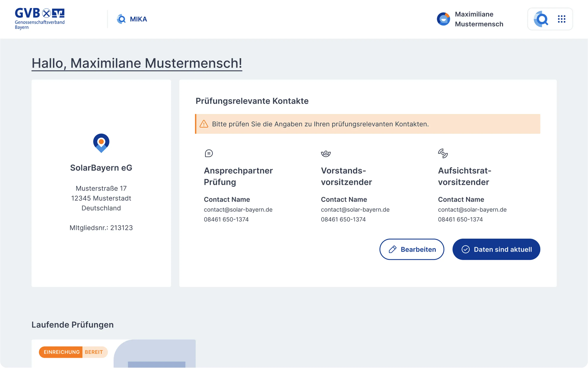The image size is (588, 368).
Task: Click Aufsichtsratsvorsitzender email address
Action: (472, 210)
